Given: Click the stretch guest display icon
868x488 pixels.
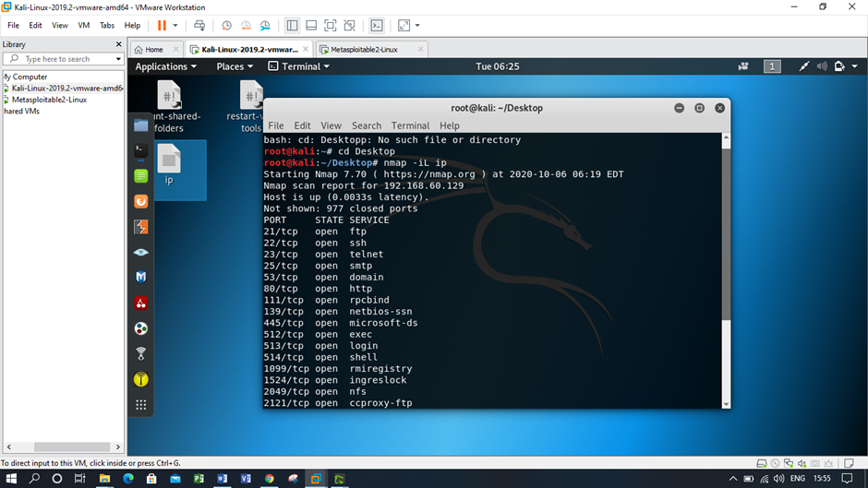Looking at the screenshot, I should [x=404, y=26].
